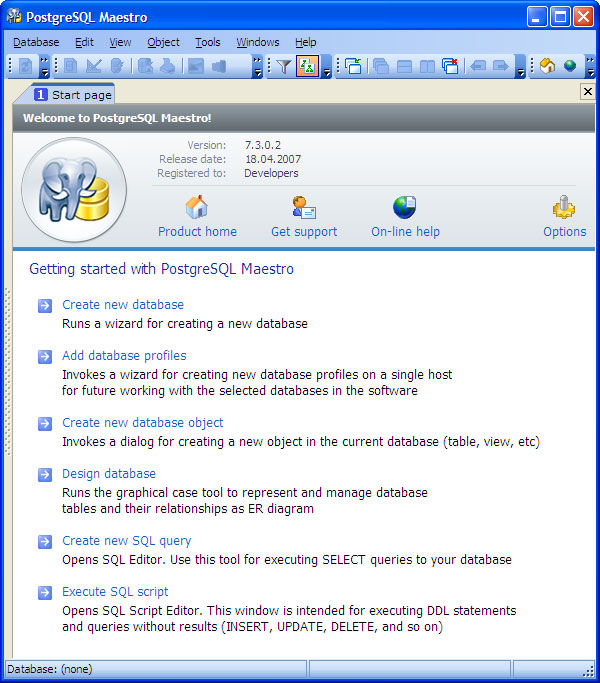The height and width of the screenshot is (683, 600).
Task: Click the Create new database link
Action: tap(123, 304)
